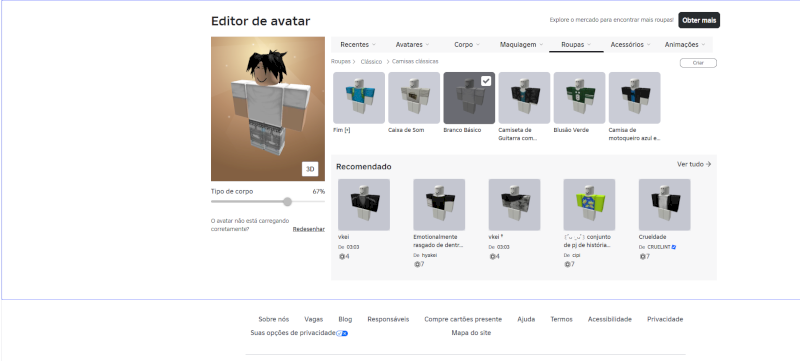Click the 67% body type value
800x361 pixels.
[x=319, y=192]
